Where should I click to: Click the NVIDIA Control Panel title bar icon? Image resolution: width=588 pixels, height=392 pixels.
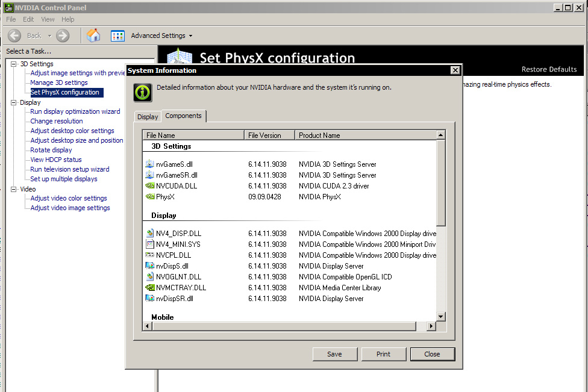pos(8,7)
